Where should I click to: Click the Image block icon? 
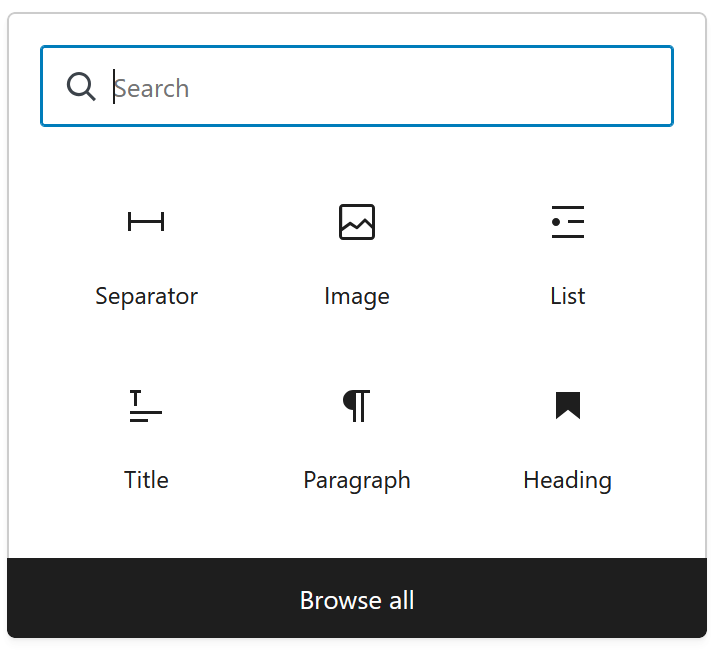click(x=357, y=222)
